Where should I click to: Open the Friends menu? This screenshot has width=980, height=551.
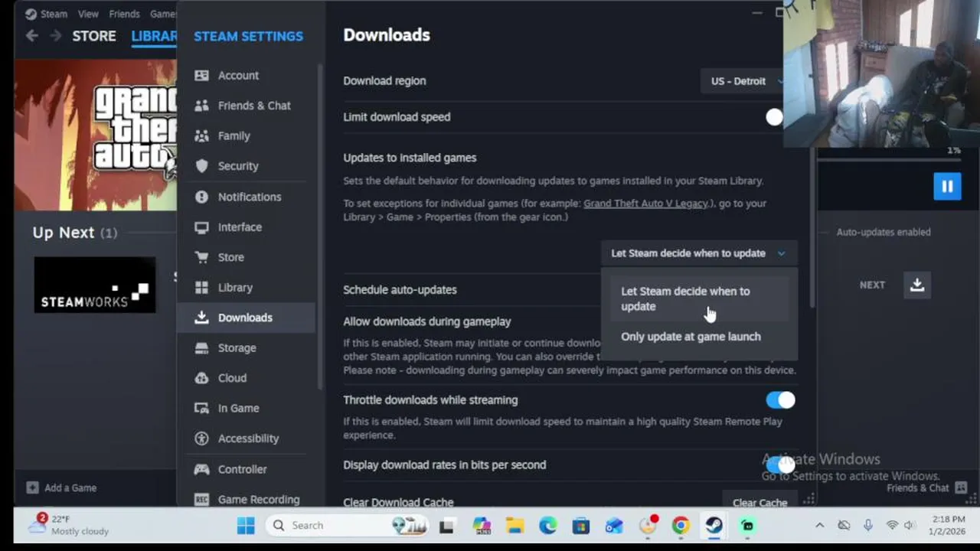click(124, 14)
